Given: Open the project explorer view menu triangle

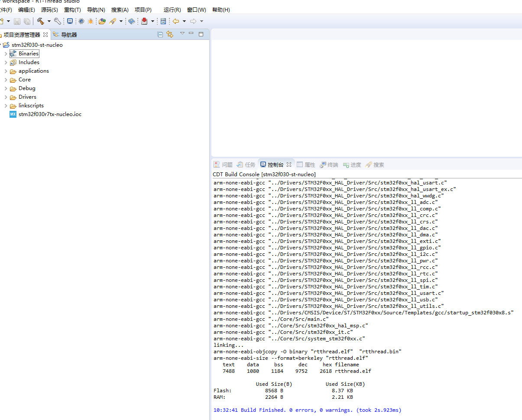Looking at the screenshot, I should pyautogui.click(x=182, y=34).
